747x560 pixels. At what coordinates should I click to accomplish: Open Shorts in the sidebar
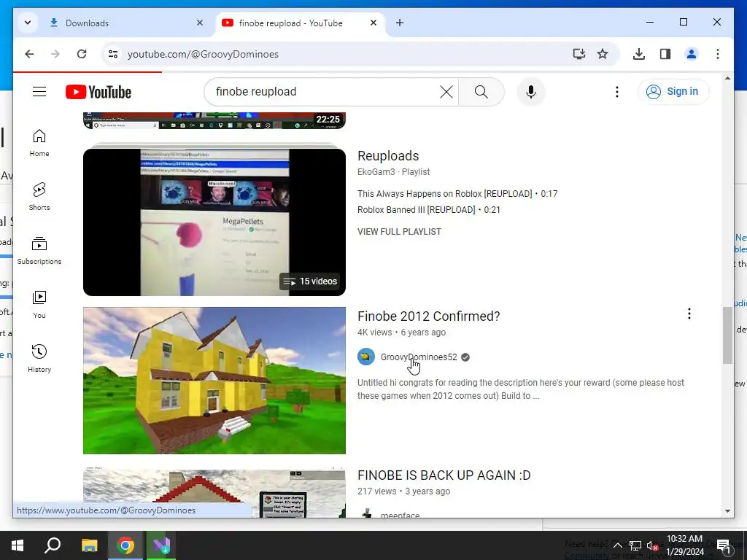coord(39,197)
